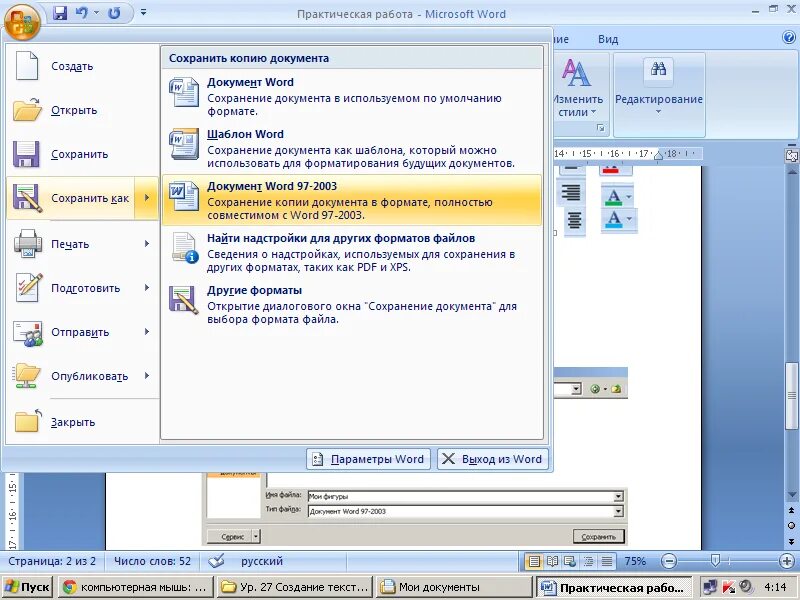
Task: Click the right-align paragraph icon in document
Action: [571, 192]
